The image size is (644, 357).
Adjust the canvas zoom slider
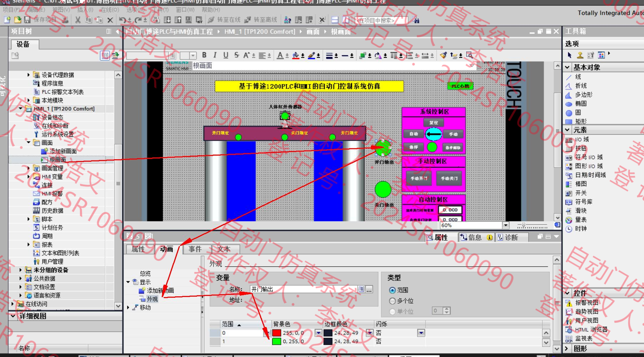[x=524, y=225]
